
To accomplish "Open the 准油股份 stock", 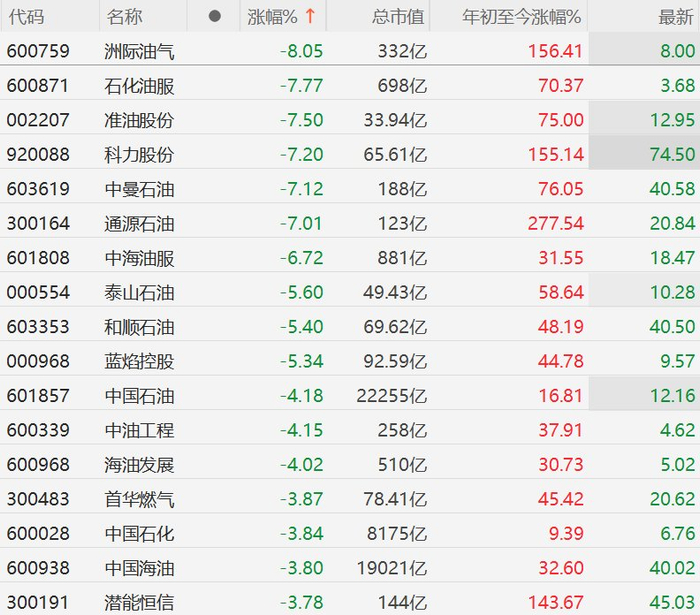I will (x=139, y=120).
